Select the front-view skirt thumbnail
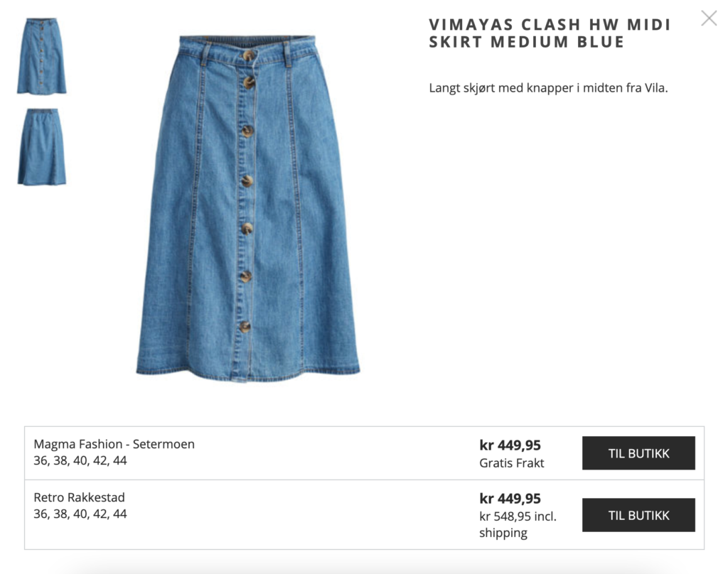The image size is (728, 574). point(42,55)
